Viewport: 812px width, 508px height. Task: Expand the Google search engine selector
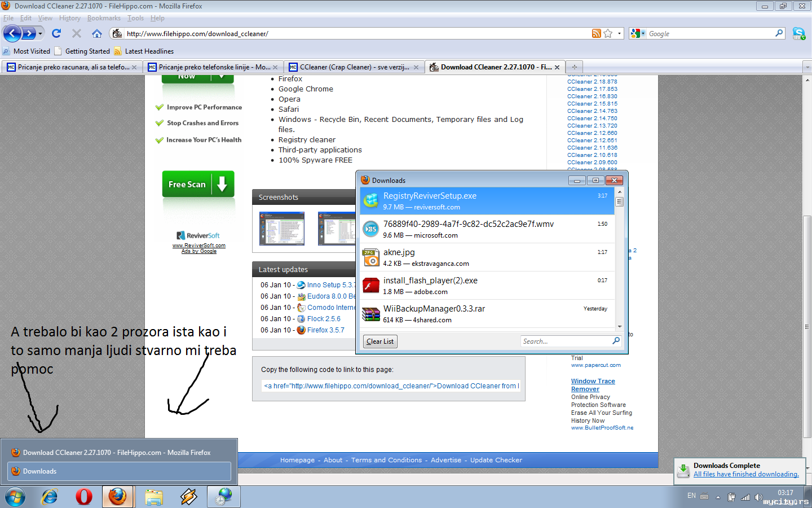click(638, 33)
